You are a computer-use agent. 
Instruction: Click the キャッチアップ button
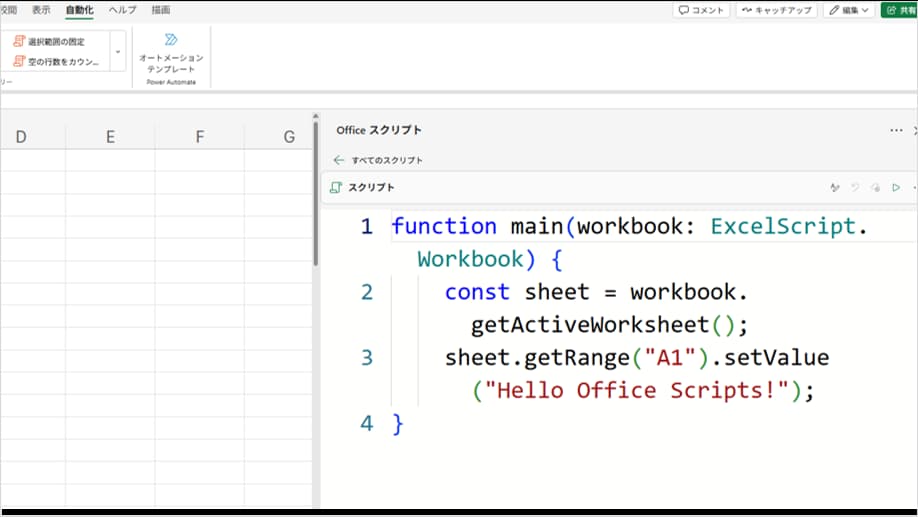pos(775,10)
